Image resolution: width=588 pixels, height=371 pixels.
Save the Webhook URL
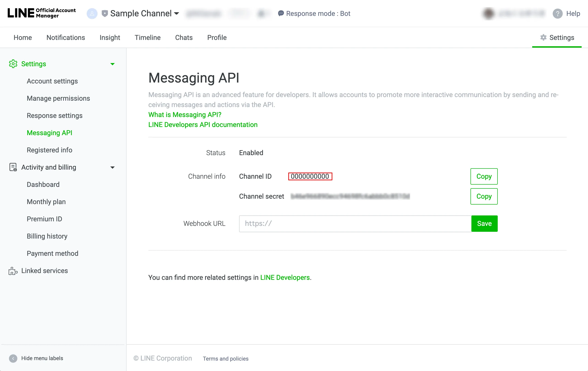[x=484, y=223]
